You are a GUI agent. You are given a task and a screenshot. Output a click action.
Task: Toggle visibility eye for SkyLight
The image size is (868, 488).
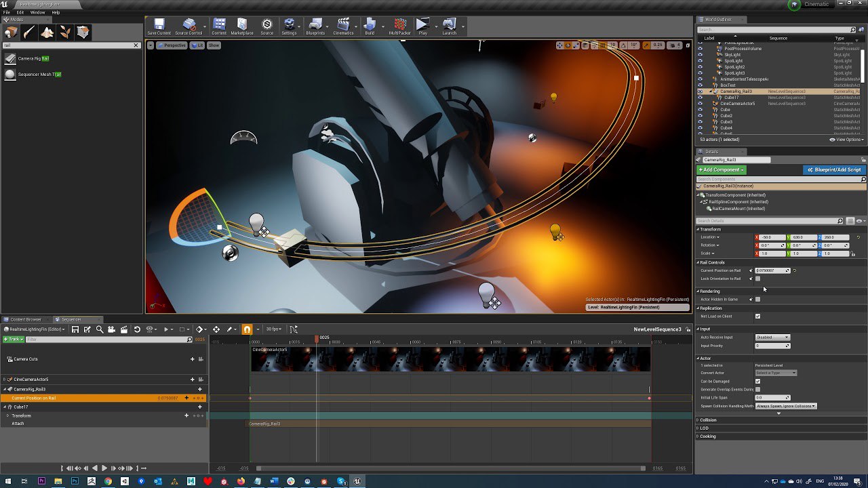(701, 55)
